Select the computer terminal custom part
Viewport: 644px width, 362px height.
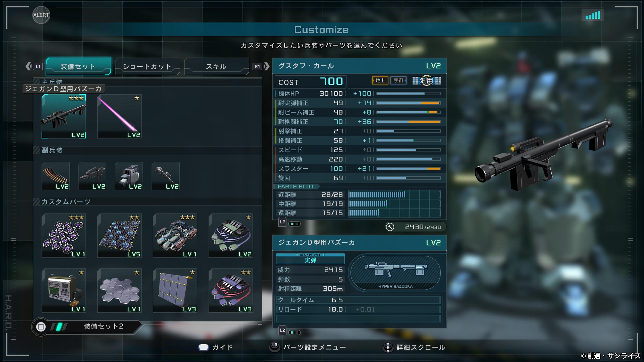pyautogui.click(x=64, y=290)
